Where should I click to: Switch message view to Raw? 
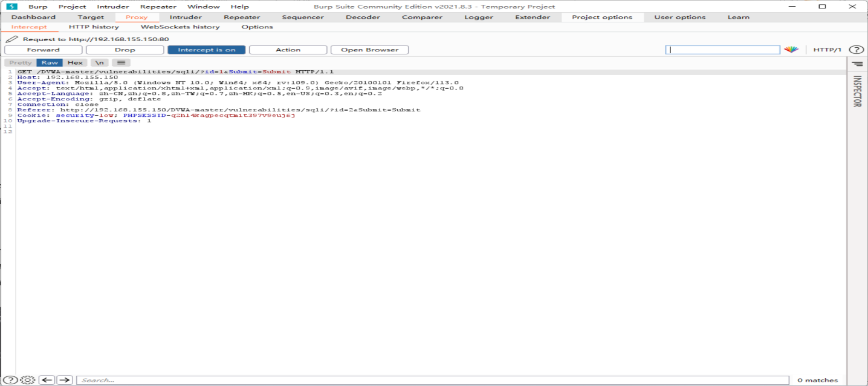click(50, 62)
